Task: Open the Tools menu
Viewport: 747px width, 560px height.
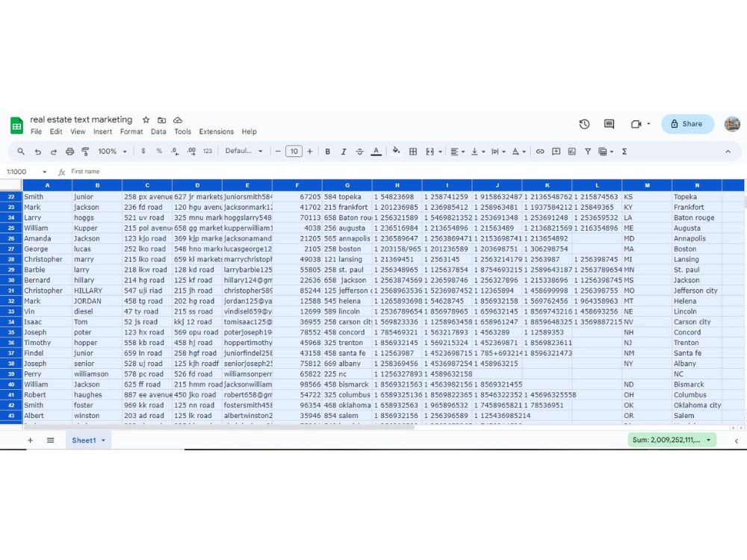Action: click(x=182, y=131)
